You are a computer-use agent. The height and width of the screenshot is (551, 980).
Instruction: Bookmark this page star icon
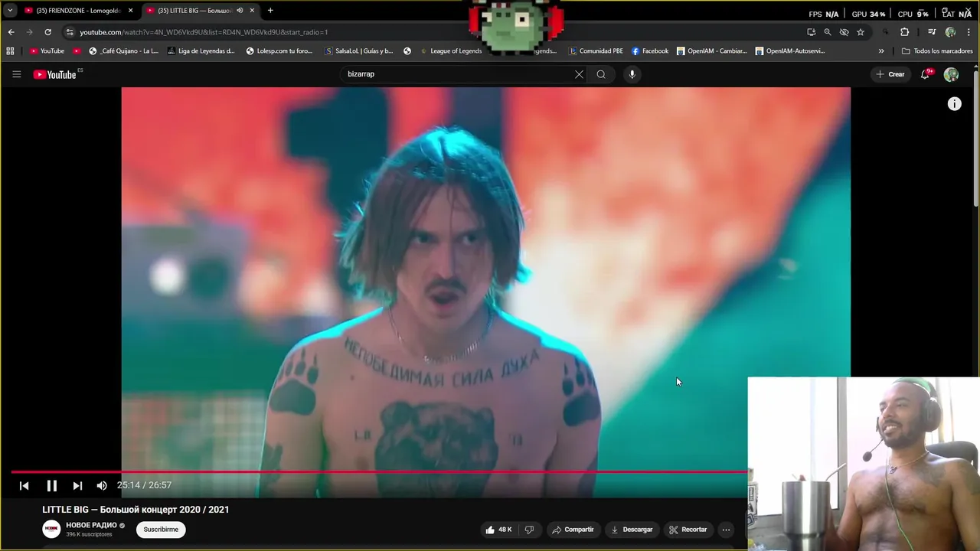(x=861, y=32)
